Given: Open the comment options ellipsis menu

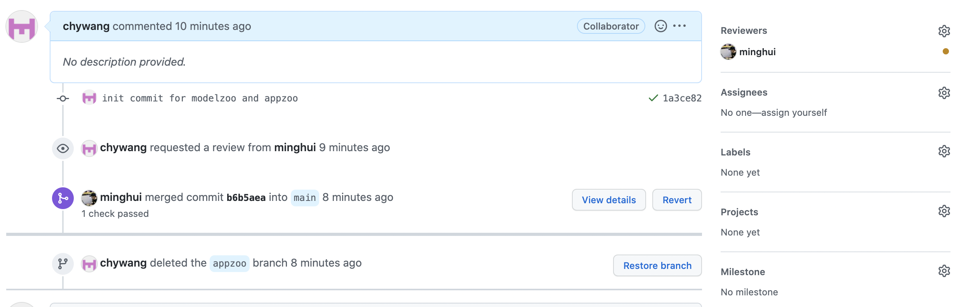Looking at the screenshot, I should click(x=679, y=26).
